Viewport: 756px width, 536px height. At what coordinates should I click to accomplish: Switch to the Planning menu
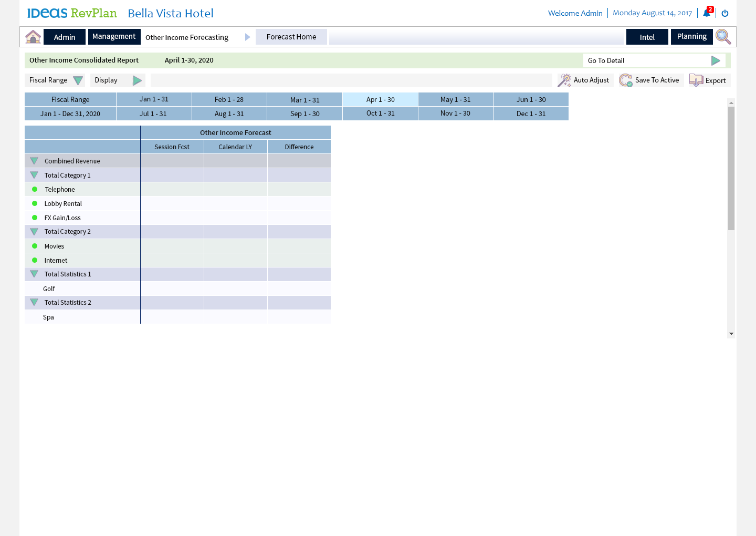[691, 37]
